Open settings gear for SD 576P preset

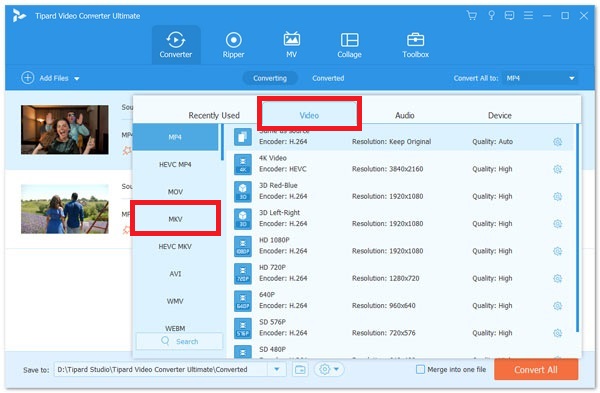(558, 333)
